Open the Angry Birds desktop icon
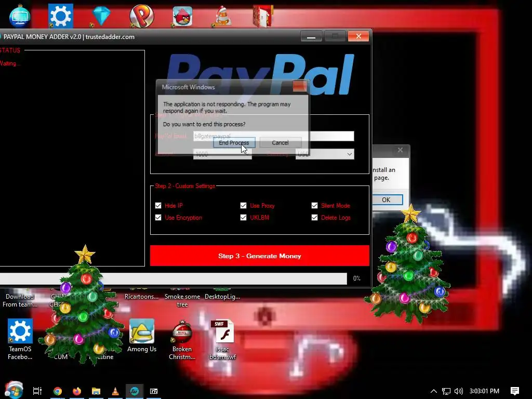532x399 pixels. coord(182,16)
